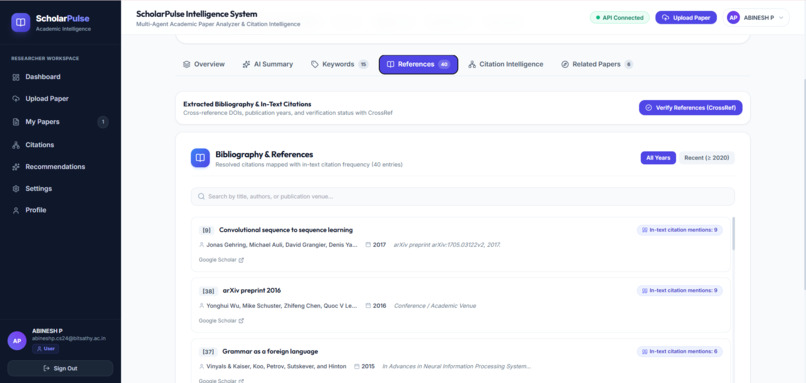Click in-text citation mentions badge for reference [9]
The height and width of the screenshot is (383, 806).
[x=680, y=230]
